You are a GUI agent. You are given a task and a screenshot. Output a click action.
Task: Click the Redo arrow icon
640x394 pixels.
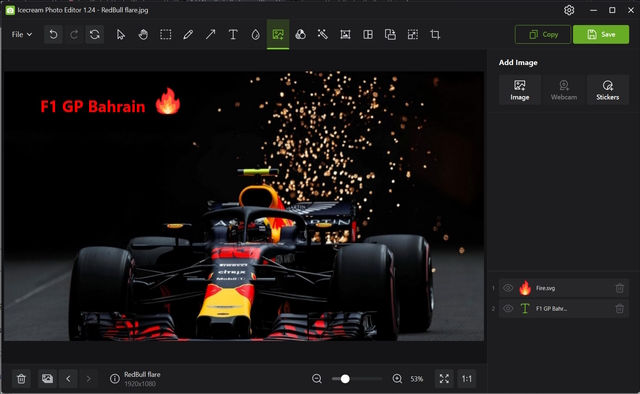[x=74, y=35]
